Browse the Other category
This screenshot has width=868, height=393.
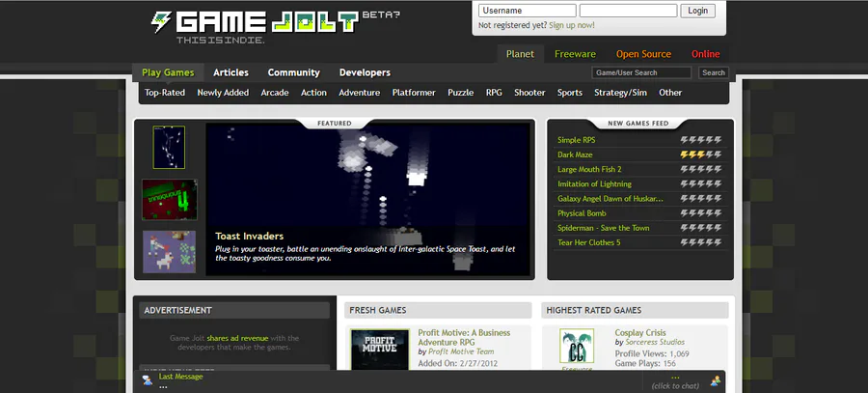(670, 93)
